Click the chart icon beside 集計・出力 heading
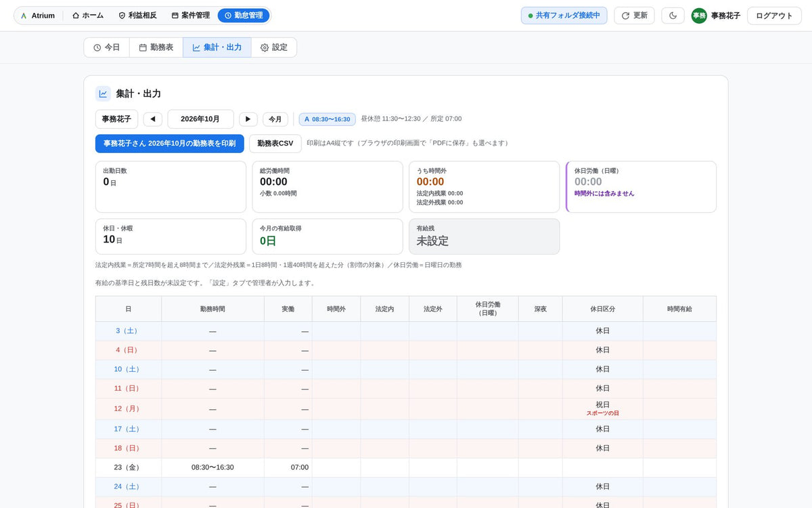This screenshot has width=812, height=508. tap(103, 93)
